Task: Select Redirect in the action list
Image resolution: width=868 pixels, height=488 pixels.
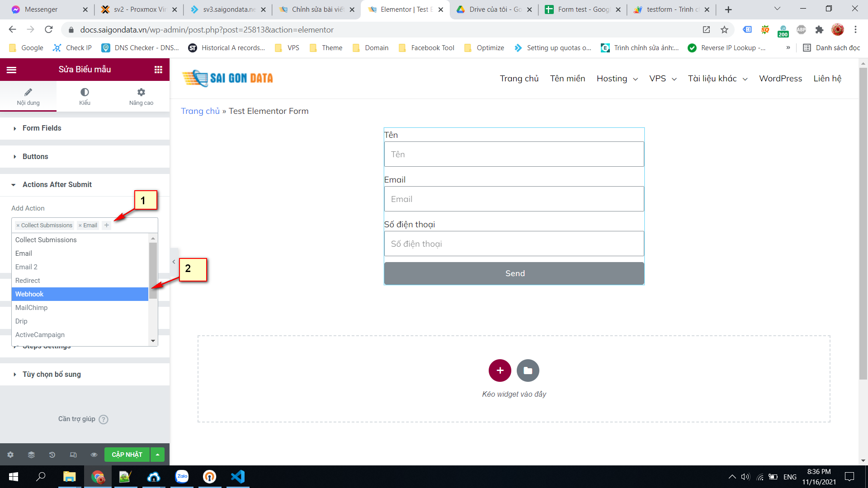Action: (80, 281)
